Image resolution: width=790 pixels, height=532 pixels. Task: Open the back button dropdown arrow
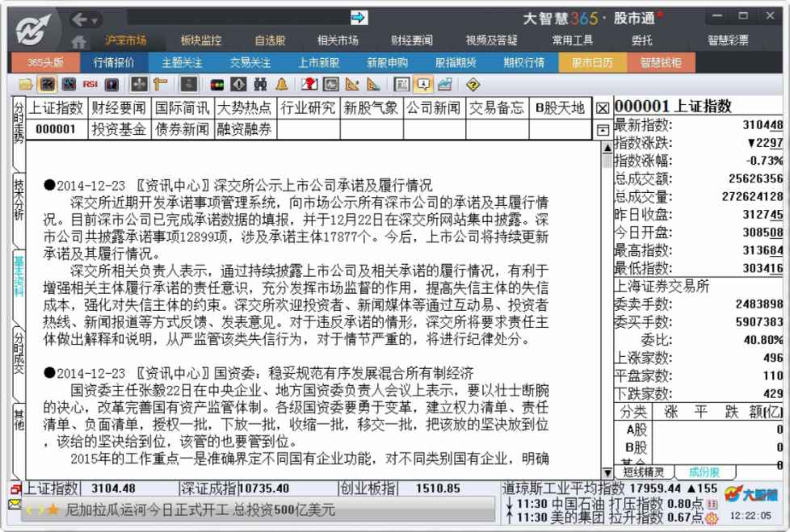pyautogui.click(x=95, y=21)
